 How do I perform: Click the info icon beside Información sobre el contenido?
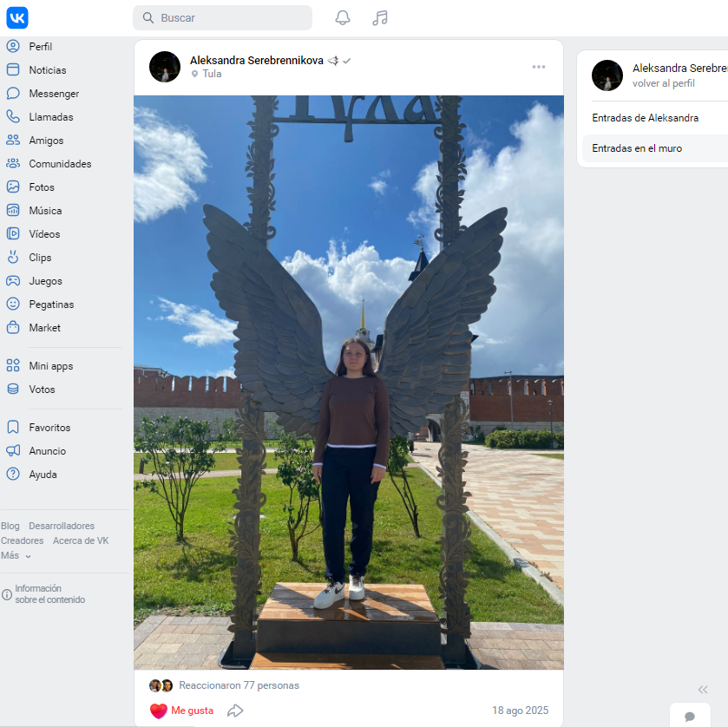click(6, 594)
